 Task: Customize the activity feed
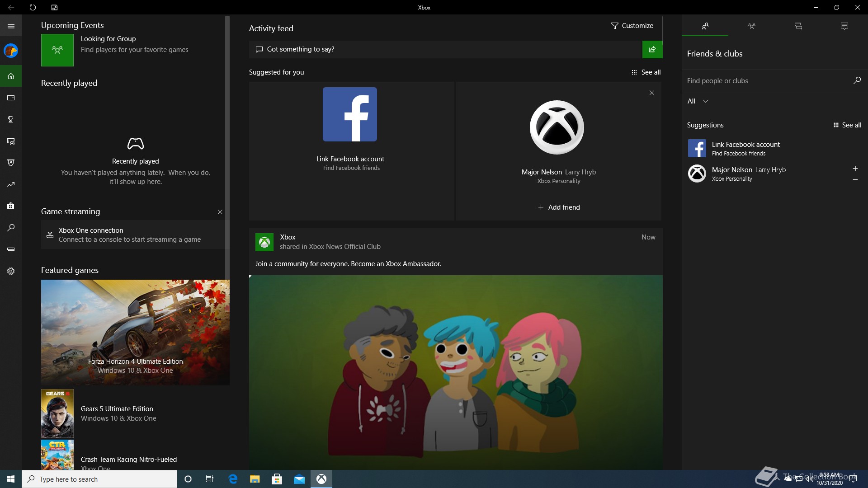pyautogui.click(x=632, y=26)
